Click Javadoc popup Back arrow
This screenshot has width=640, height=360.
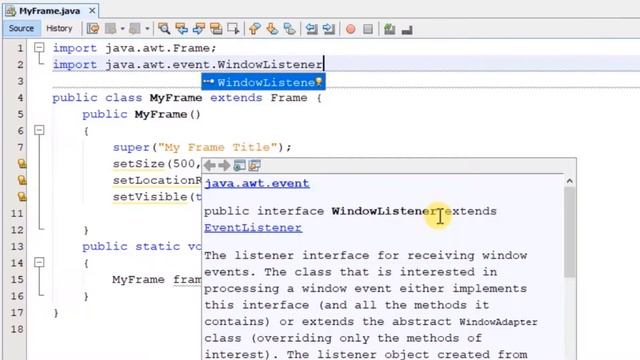pyautogui.click(x=209, y=165)
